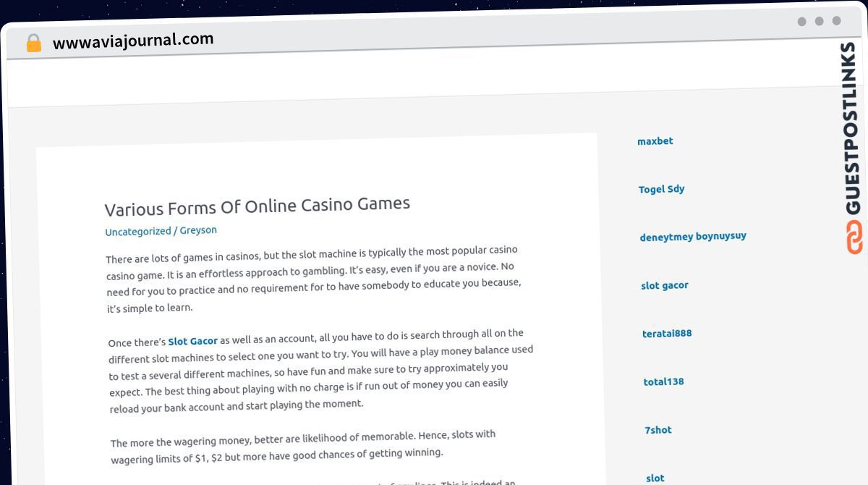Click the rightmost gray window dot

point(836,21)
